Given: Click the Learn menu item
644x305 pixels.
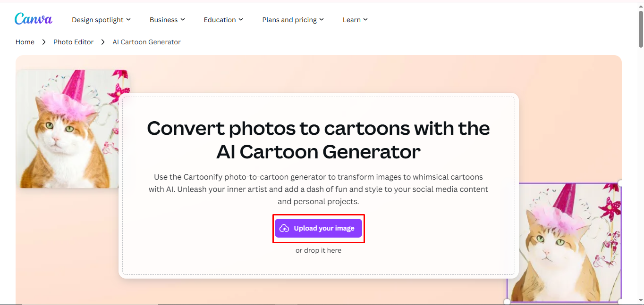Looking at the screenshot, I should click(x=352, y=20).
